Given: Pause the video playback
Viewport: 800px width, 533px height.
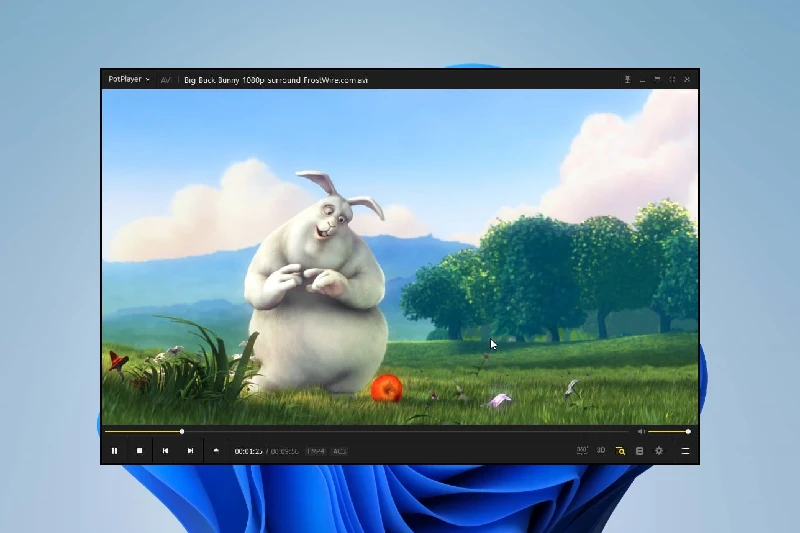Looking at the screenshot, I should [x=114, y=451].
